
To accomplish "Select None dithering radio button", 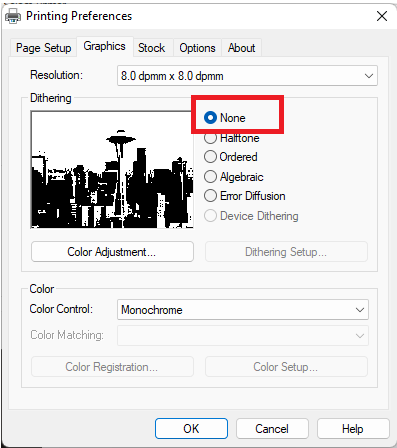I will [x=210, y=117].
